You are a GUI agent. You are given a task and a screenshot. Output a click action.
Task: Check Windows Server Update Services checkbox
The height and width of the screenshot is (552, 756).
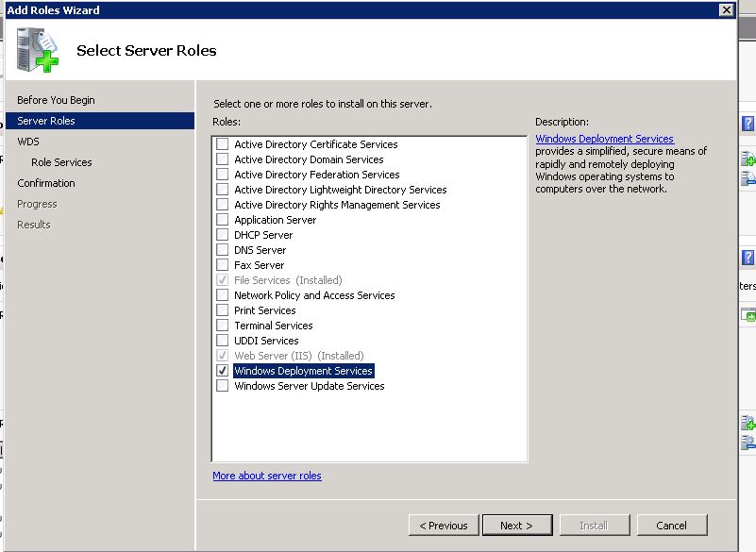coord(222,386)
